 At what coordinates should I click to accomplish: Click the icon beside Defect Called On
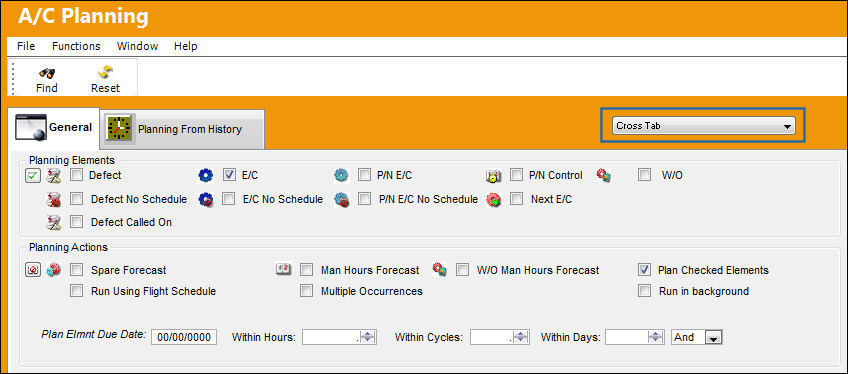[54, 222]
